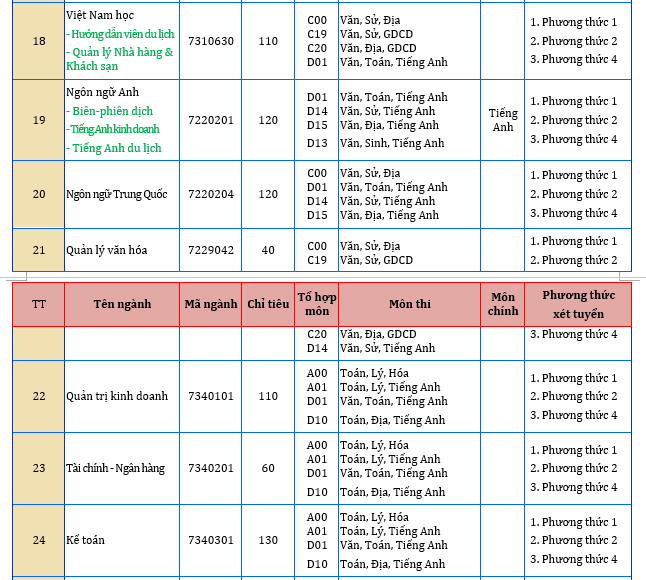The width and height of the screenshot is (646, 580).
Task: Select C20 code in Việt Nam học row
Action: [317, 48]
